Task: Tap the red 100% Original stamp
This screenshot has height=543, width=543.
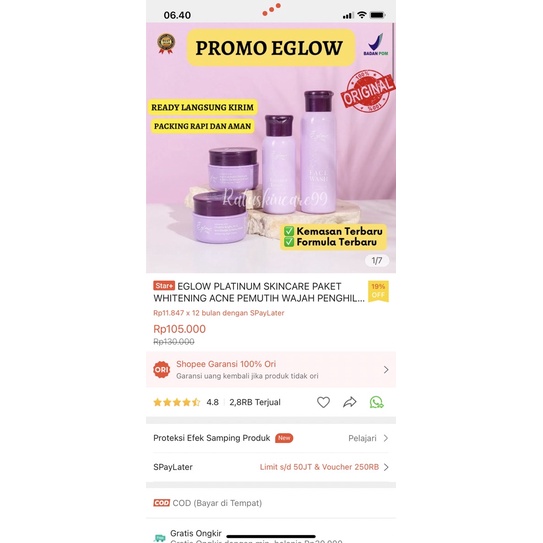Action: 368,91
